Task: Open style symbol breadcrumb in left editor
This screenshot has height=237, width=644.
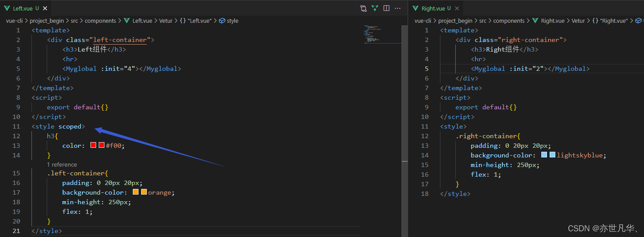Action: coord(229,21)
